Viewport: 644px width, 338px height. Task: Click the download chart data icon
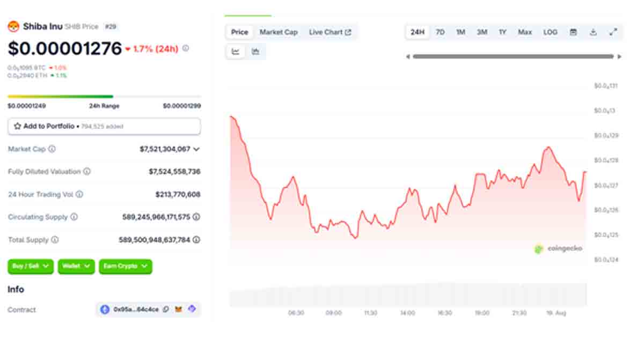pyautogui.click(x=593, y=32)
